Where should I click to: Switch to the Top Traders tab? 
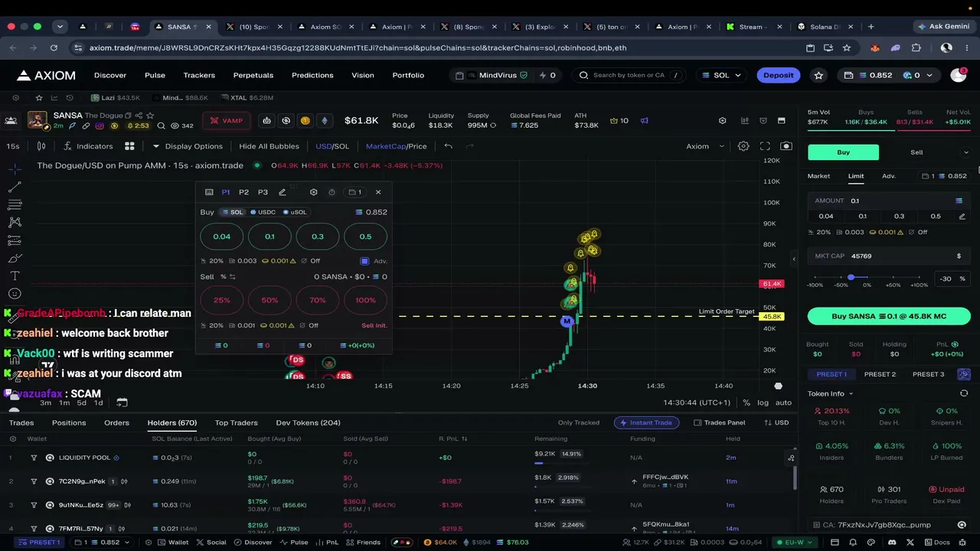click(236, 422)
